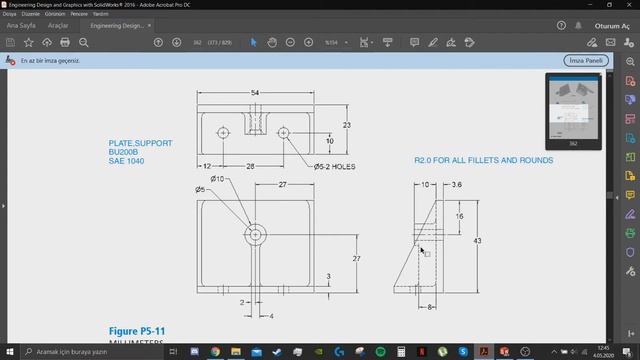Open the notifications bell

point(578,25)
